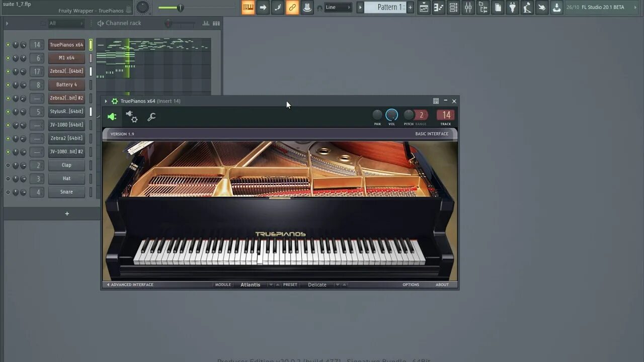Open the Playlist view icon

424,7
